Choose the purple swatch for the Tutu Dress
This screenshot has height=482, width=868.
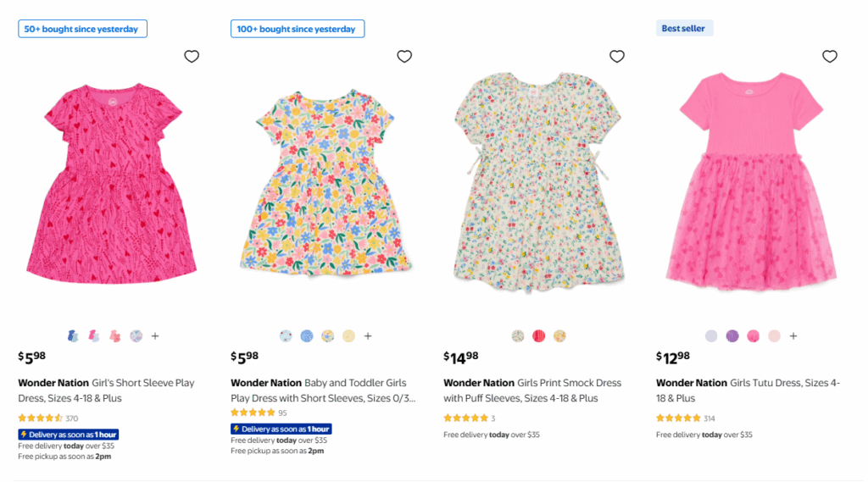pos(732,336)
